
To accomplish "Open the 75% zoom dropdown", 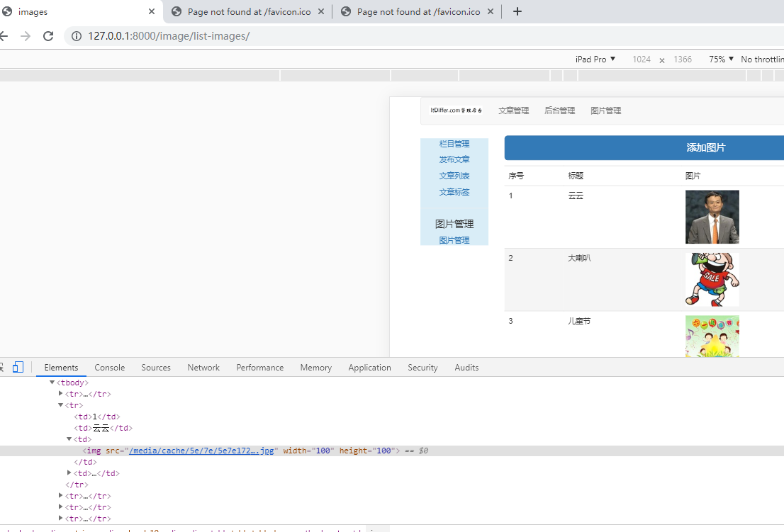I will pyautogui.click(x=721, y=59).
